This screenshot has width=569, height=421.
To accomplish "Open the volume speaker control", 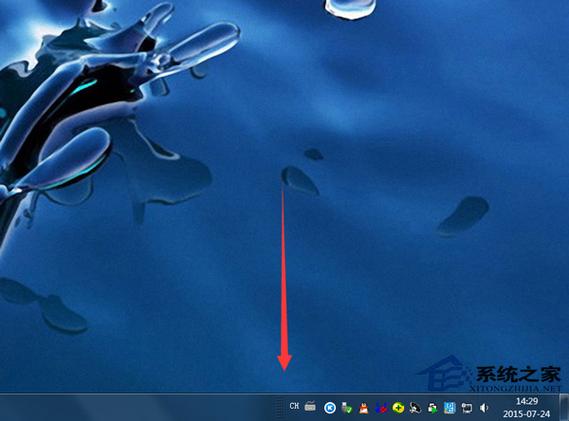I will coord(484,408).
